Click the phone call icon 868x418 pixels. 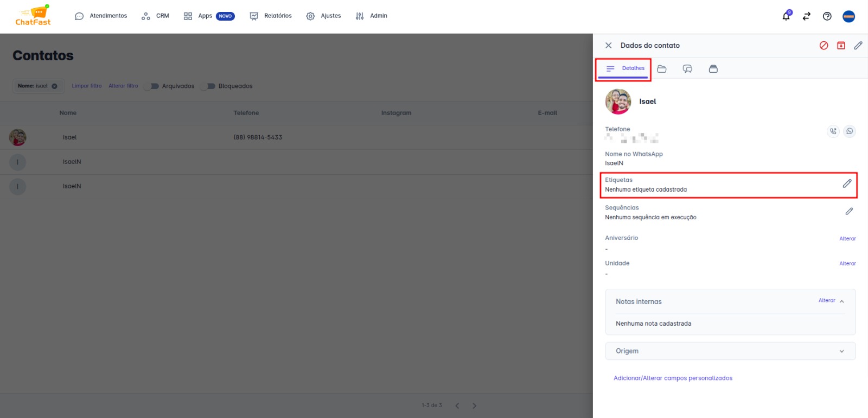click(x=833, y=131)
